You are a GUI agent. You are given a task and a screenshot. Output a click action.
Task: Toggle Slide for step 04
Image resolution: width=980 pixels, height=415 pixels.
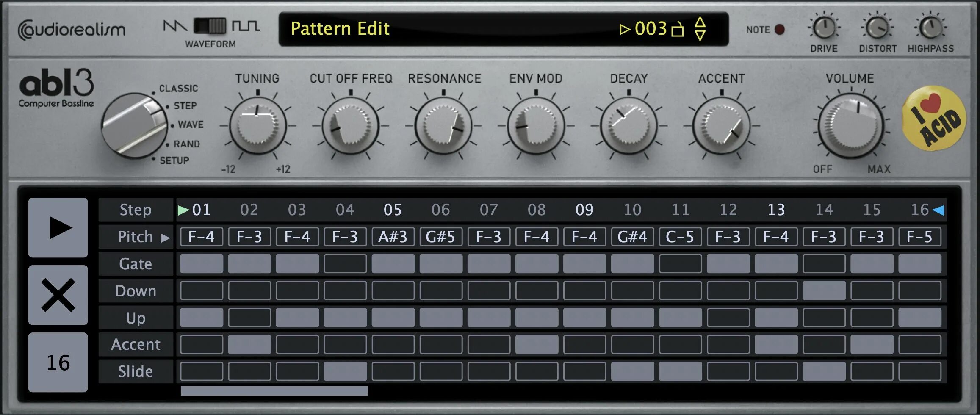(345, 371)
